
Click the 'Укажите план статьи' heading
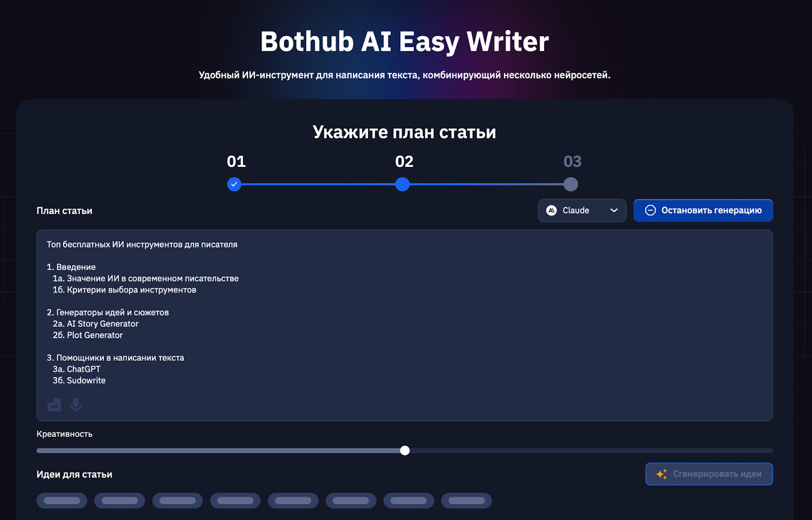(404, 132)
